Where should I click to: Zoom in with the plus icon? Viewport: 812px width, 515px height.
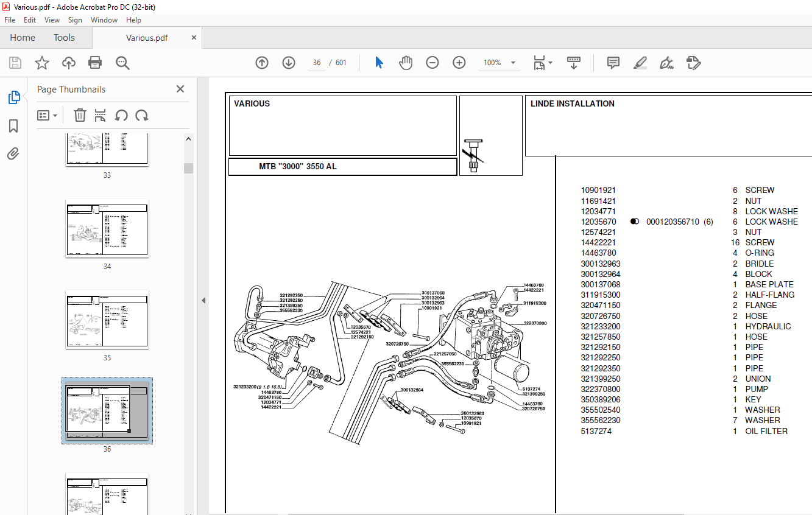click(x=459, y=63)
